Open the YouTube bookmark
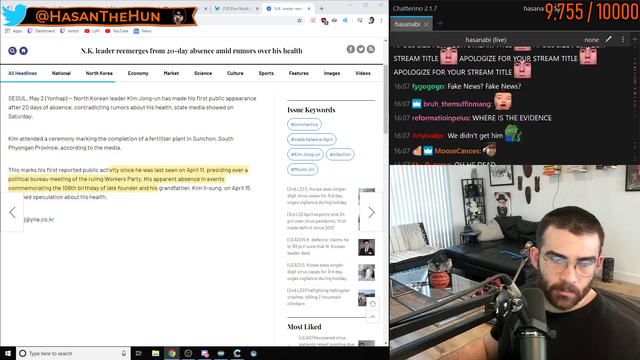Image resolution: width=640 pixels, height=360 pixels. (116, 31)
